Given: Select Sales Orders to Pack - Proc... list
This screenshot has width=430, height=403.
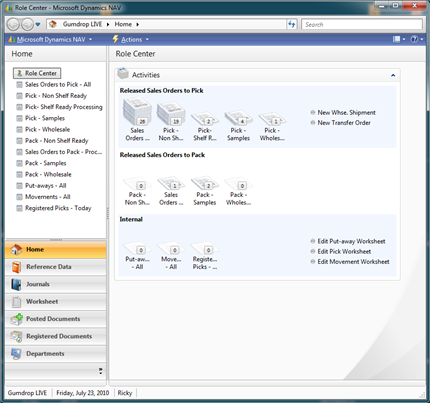Looking at the screenshot, I should coord(64,152).
